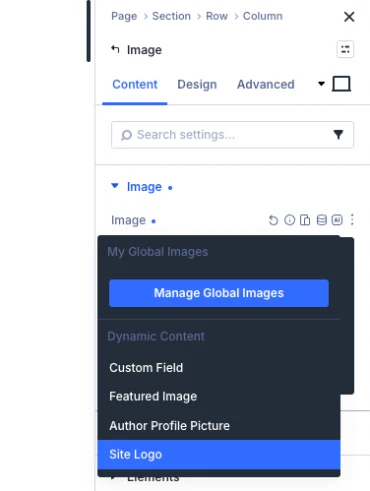The height and width of the screenshot is (491, 370).
Task: Open module options icon beside Image title
Action: click(x=345, y=49)
